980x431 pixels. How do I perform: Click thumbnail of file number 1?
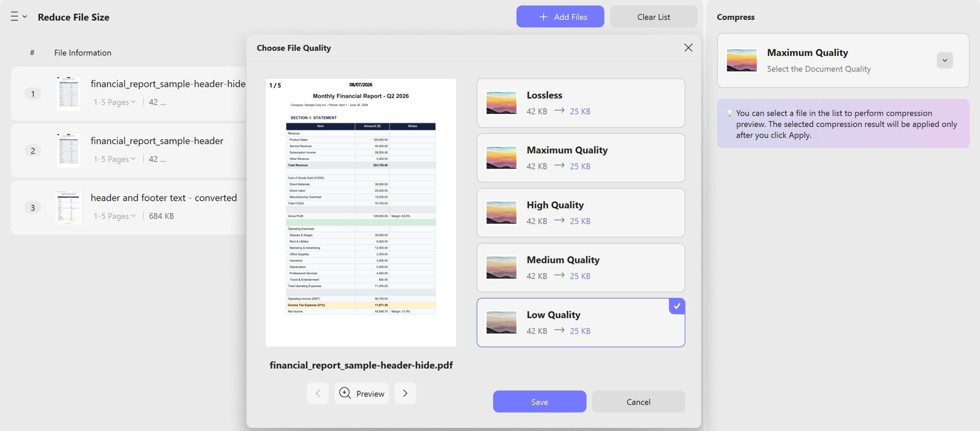[x=69, y=93]
